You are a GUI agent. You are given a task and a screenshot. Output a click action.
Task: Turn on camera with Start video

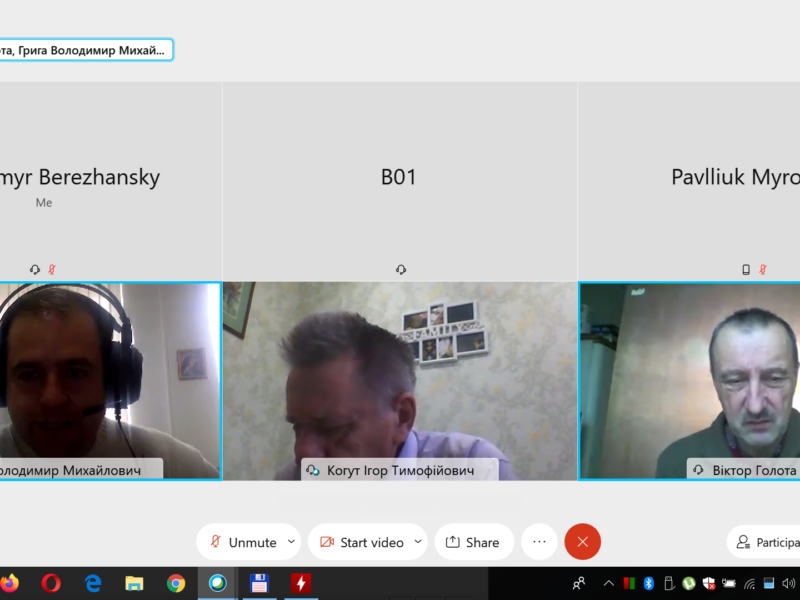click(361, 542)
